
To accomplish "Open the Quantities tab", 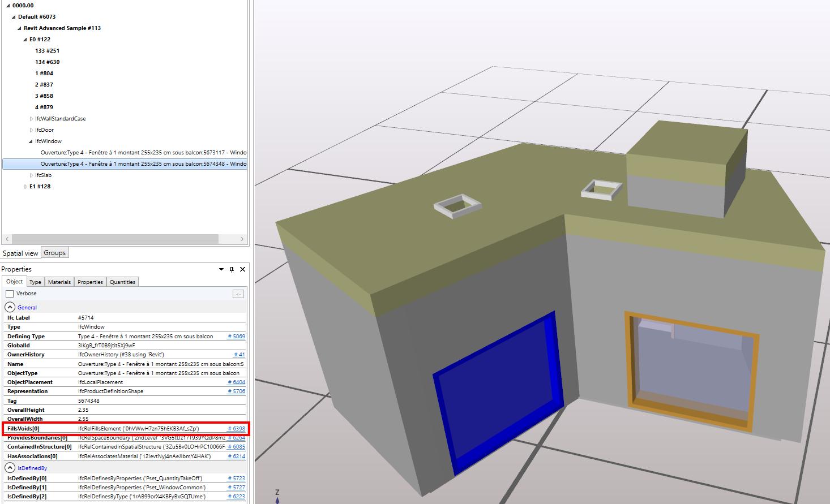I will click(122, 282).
